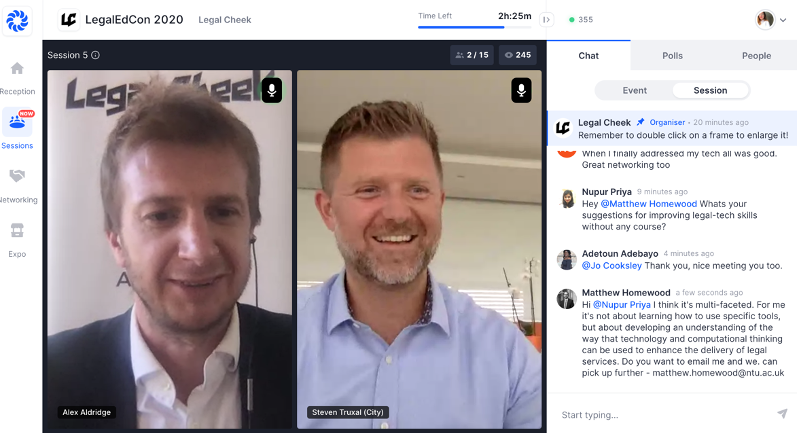Viewport: 797px width, 433px height.
Task: Collapse the right chat side panel
Action: (546, 19)
